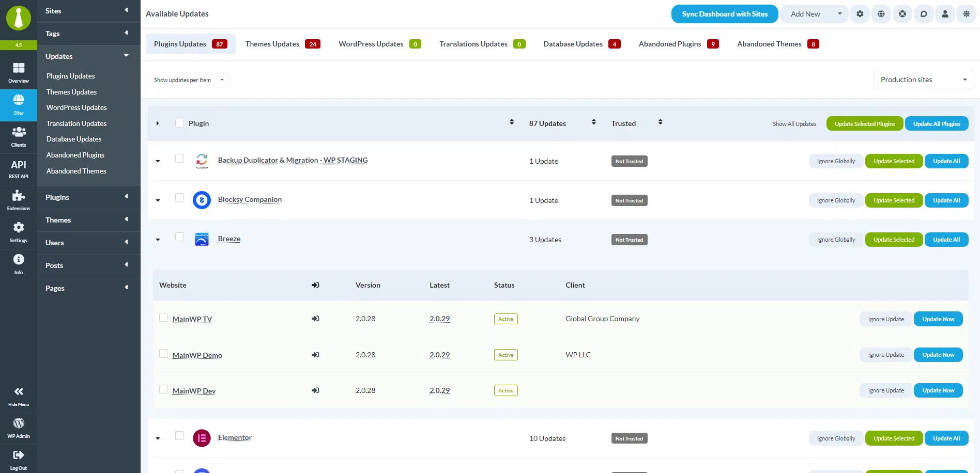
Task: Click the MainWP logo
Action: [x=19, y=19]
